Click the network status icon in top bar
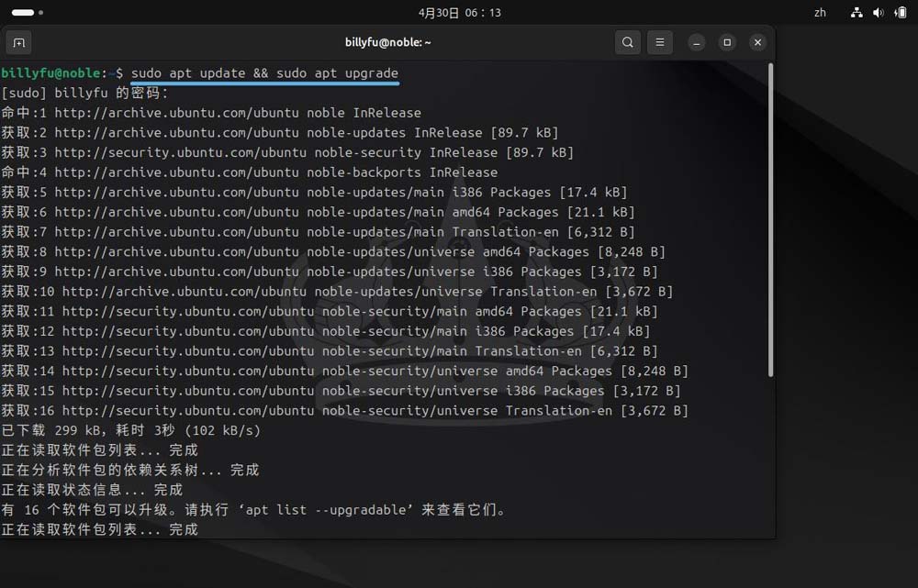 856,13
